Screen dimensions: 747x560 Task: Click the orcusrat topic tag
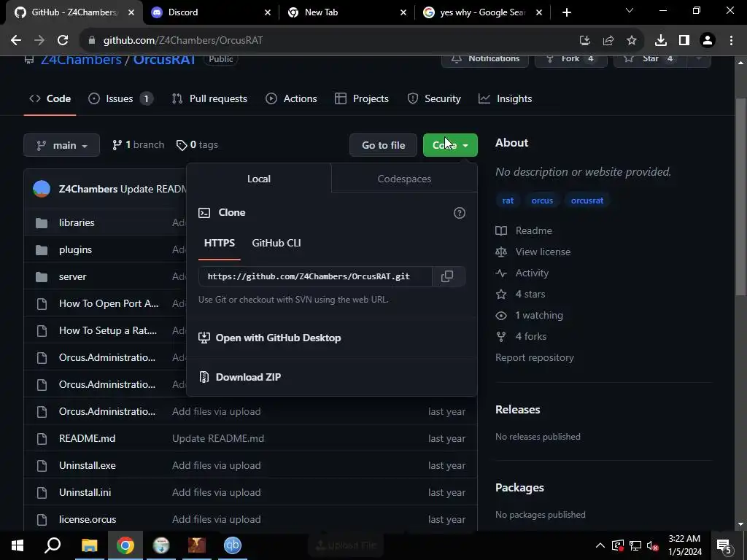tap(587, 201)
